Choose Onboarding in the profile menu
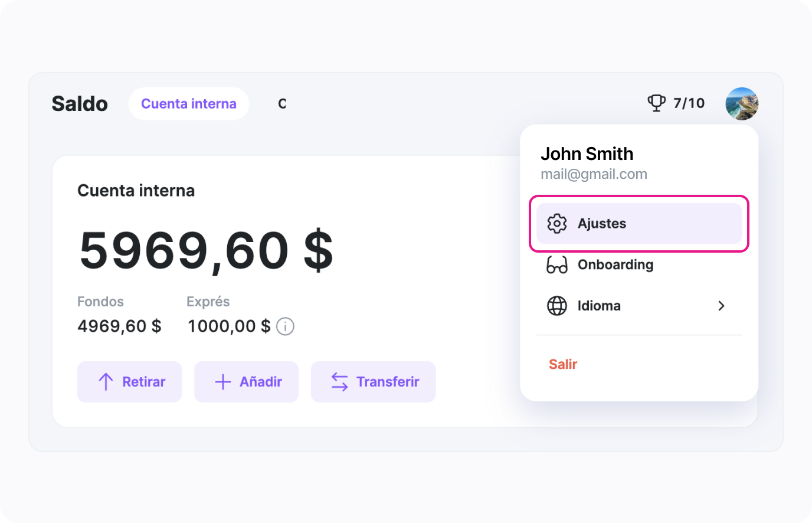 (x=615, y=265)
